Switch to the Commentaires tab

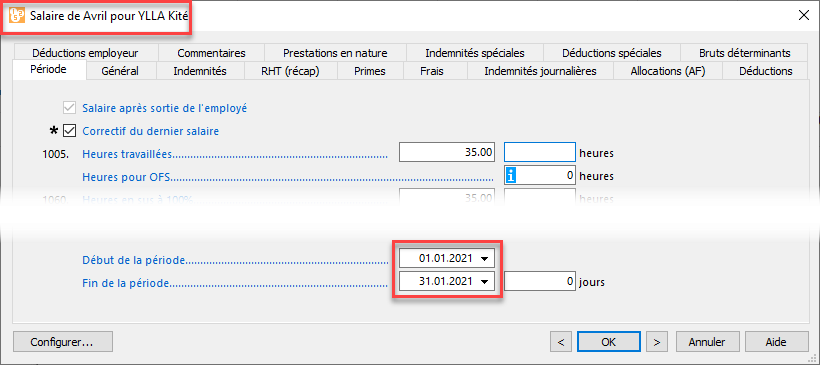pos(211,53)
